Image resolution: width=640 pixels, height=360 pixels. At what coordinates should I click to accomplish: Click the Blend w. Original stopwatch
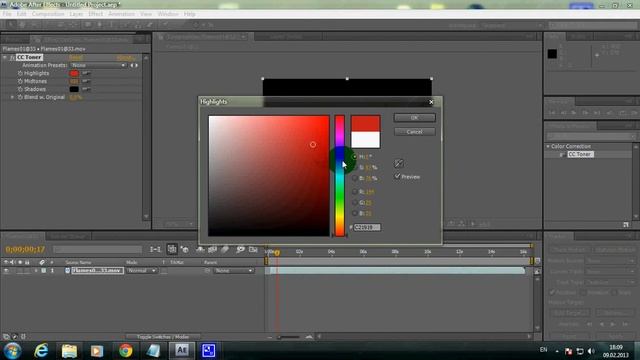[x=20, y=97]
